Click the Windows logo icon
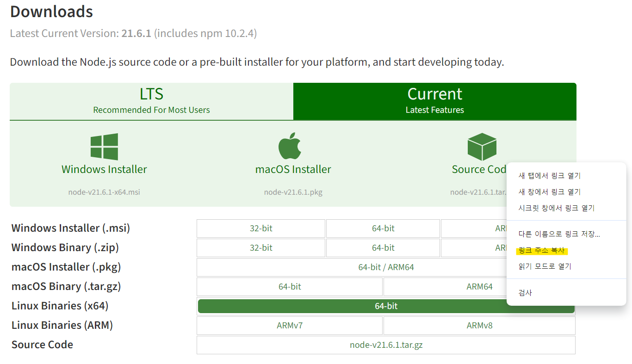This screenshot has height=364, width=632. 104,147
